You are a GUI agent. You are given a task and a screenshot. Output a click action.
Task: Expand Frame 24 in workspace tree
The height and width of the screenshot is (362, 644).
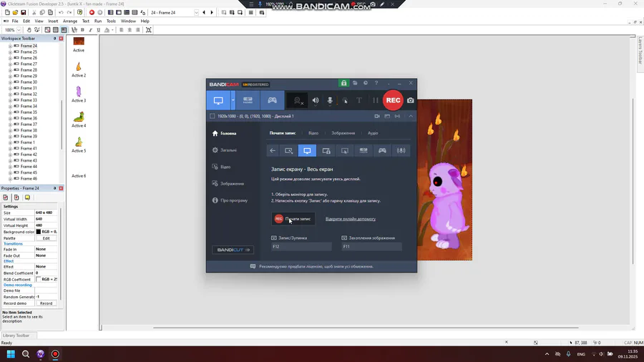coord(10,46)
